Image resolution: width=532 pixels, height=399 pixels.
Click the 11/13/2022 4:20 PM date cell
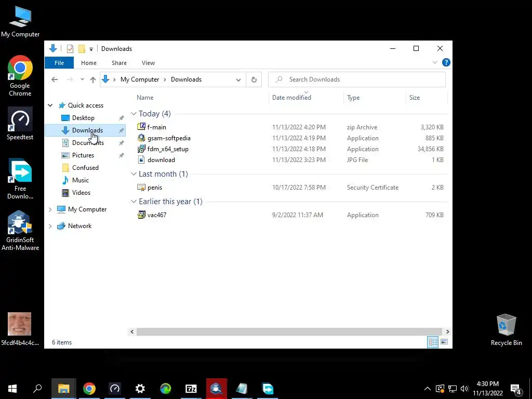click(299, 127)
